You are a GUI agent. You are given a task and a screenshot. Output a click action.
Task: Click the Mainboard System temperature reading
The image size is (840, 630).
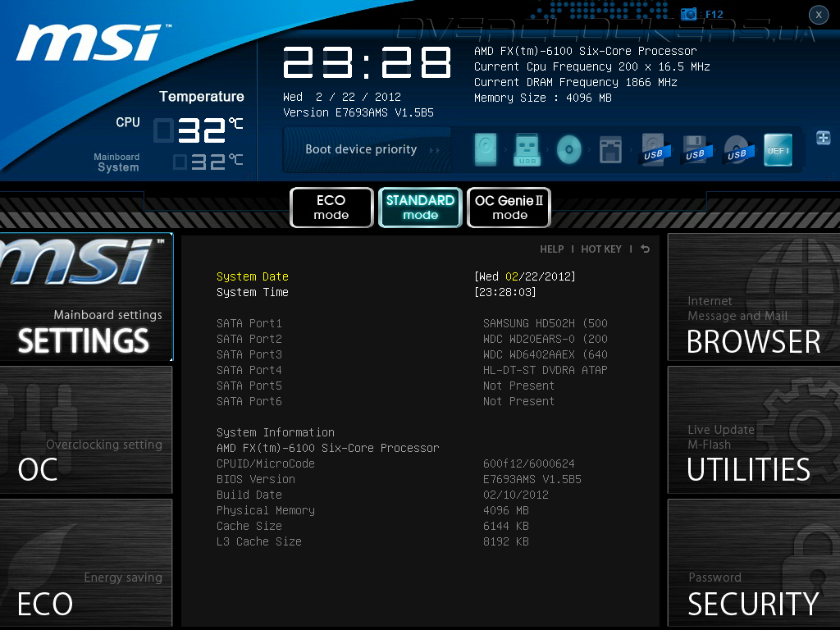tap(209, 162)
